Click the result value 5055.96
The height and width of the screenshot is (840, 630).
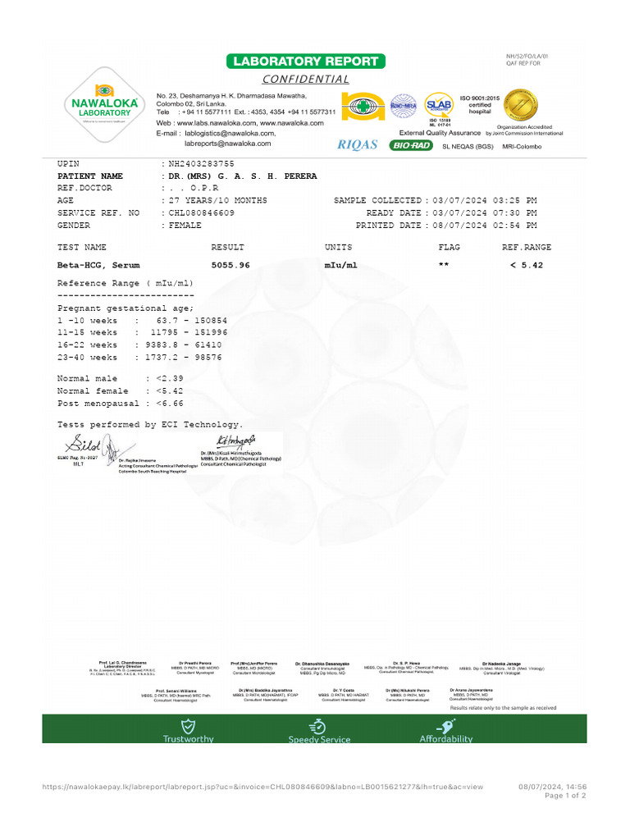[231, 265]
